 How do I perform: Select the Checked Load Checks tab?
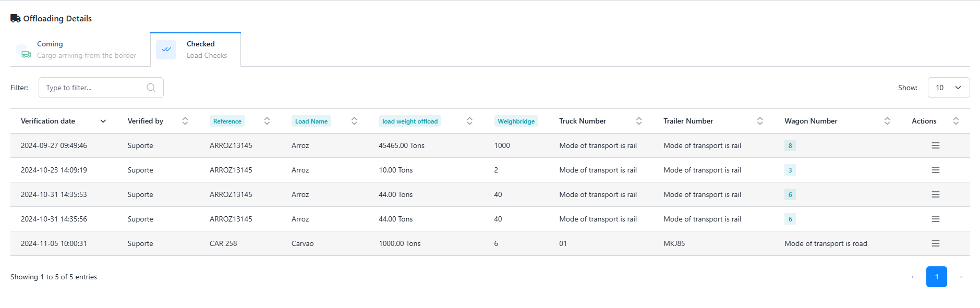click(x=196, y=50)
